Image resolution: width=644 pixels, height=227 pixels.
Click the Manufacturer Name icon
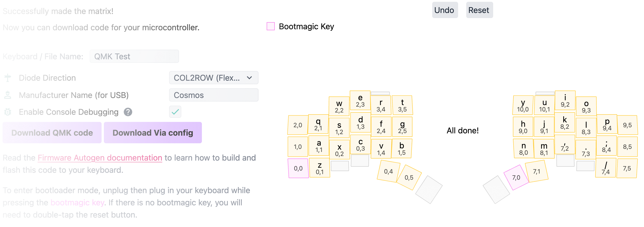[8, 95]
